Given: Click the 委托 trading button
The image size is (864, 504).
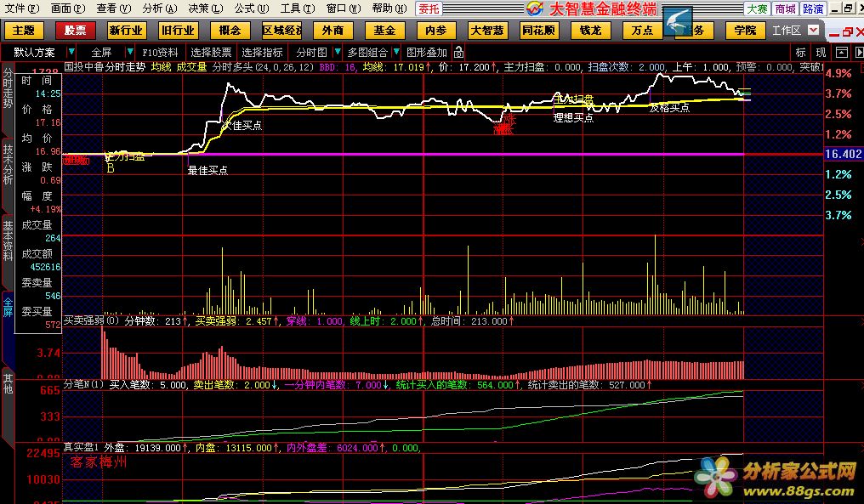Looking at the screenshot, I should tap(429, 8).
